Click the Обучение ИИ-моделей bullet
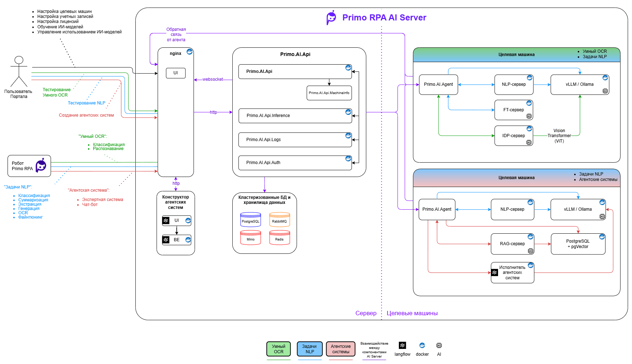Screen dimensions: 632x364 point(60,27)
